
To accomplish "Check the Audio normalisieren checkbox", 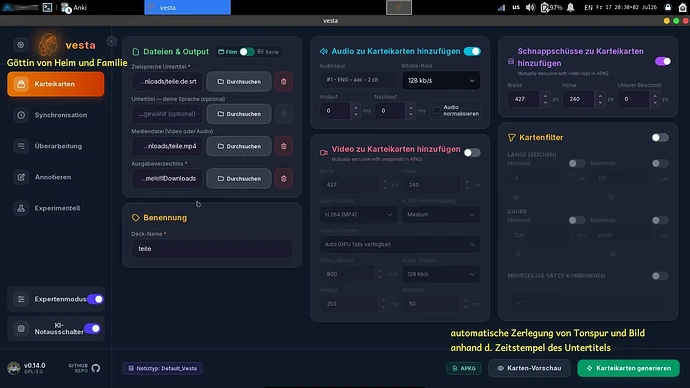I will pos(437,110).
